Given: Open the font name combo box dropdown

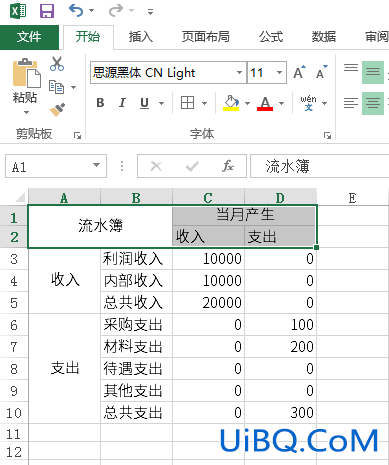Looking at the screenshot, I should (239, 72).
